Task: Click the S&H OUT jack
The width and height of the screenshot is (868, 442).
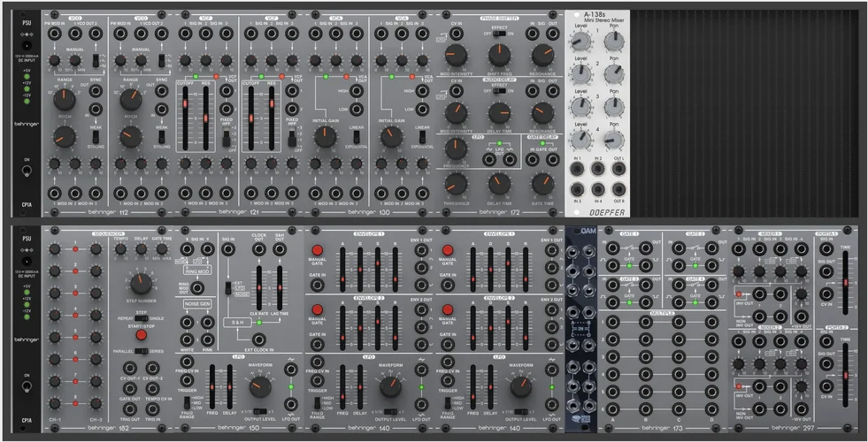Action: [x=280, y=249]
